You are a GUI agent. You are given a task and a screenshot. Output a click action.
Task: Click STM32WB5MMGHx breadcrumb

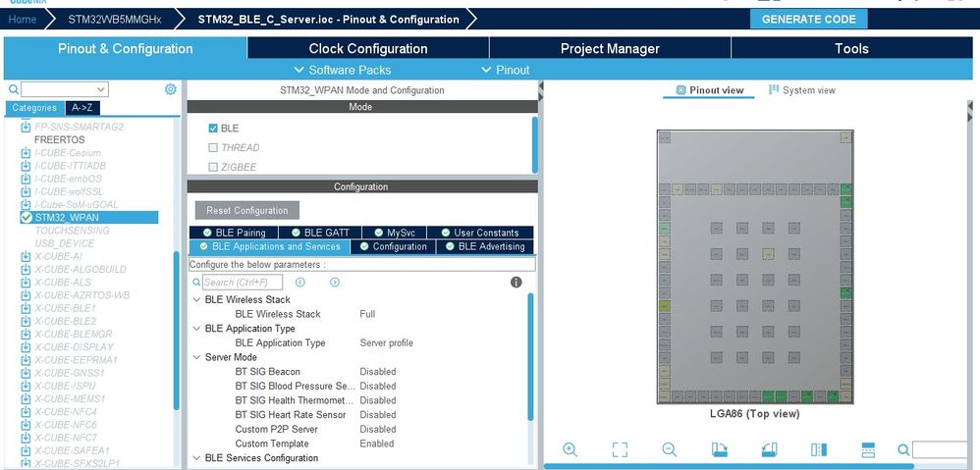pyautogui.click(x=114, y=19)
